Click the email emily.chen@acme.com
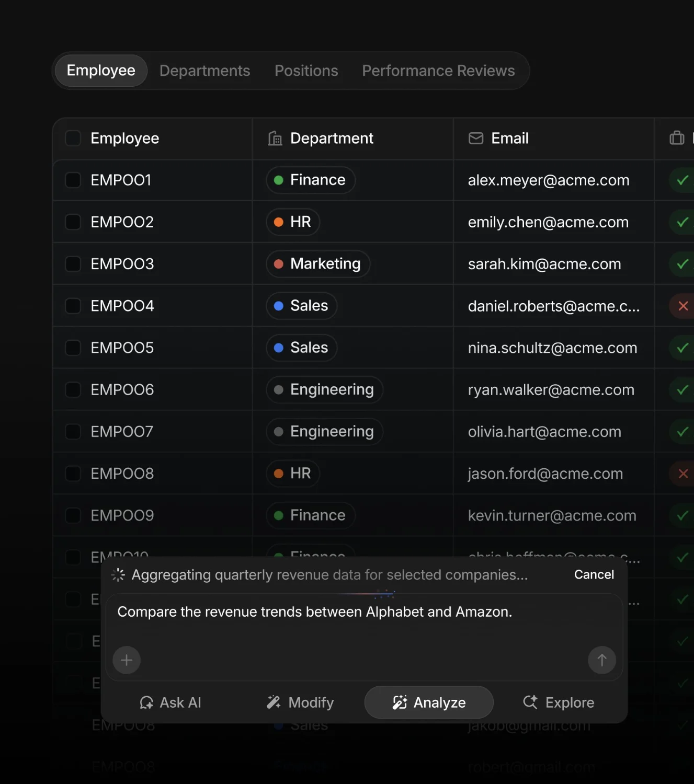The height and width of the screenshot is (784, 694). (x=548, y=222)
